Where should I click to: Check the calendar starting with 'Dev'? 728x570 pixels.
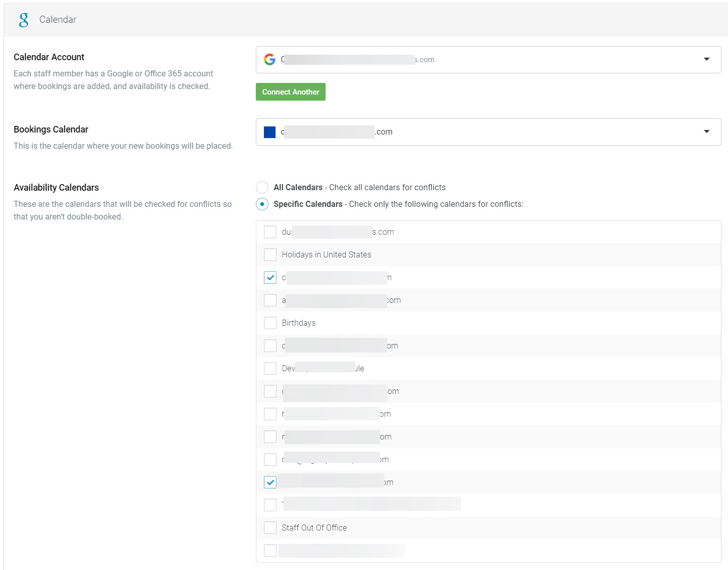pos(270,369)
